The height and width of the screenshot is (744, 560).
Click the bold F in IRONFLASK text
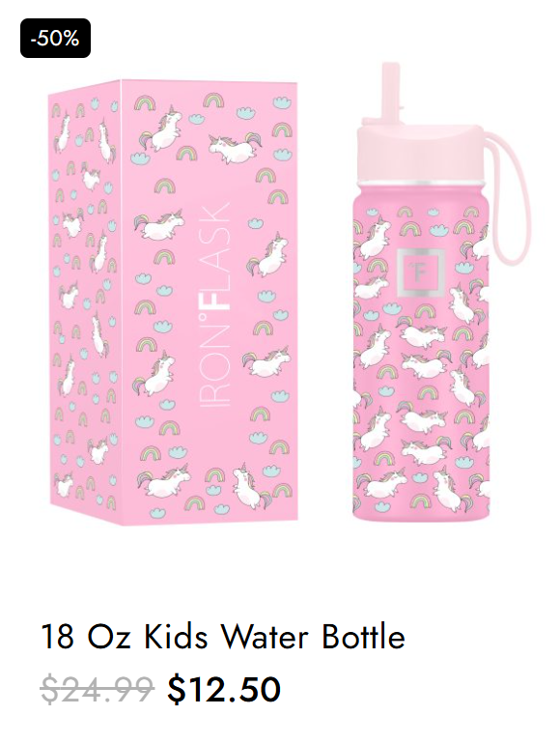(220, 297)
